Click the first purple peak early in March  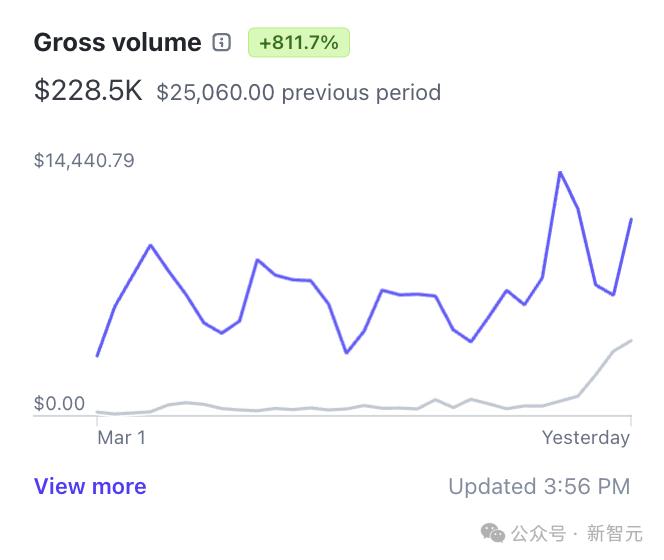tap(151, 245)
